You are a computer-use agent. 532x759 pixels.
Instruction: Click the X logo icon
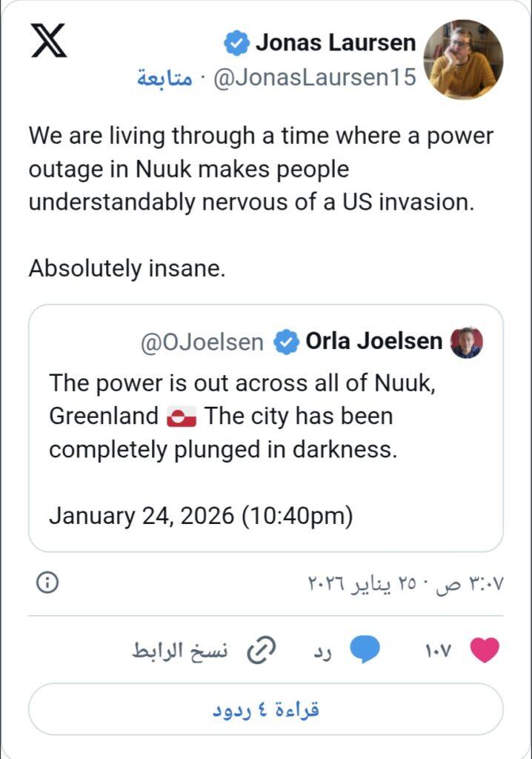pyautogui.click(x=49, y=41)
